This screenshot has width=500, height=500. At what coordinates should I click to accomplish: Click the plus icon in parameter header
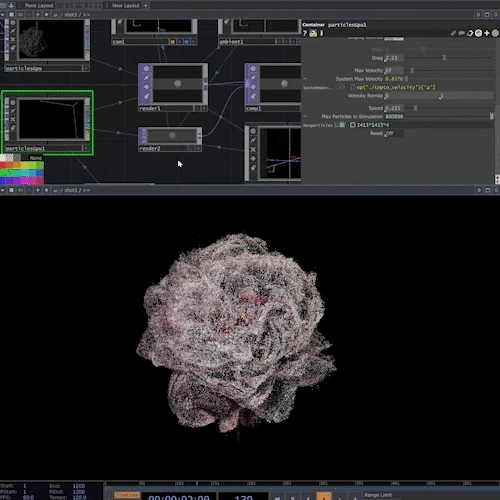point(487,33)
